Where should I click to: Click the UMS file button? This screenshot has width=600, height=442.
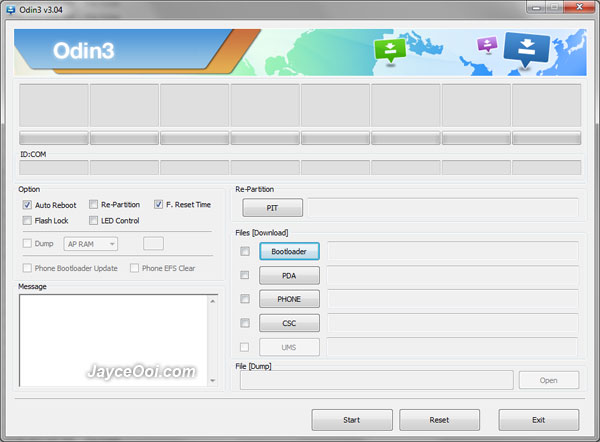click(x=289, y=347)
